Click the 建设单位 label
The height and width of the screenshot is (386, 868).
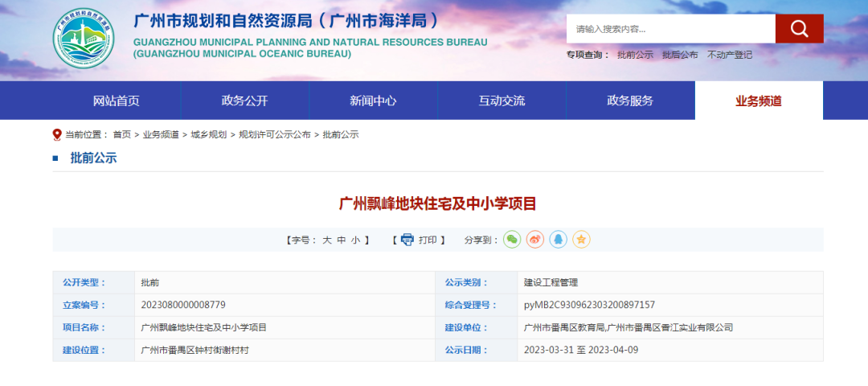click(x=466, y=327)
